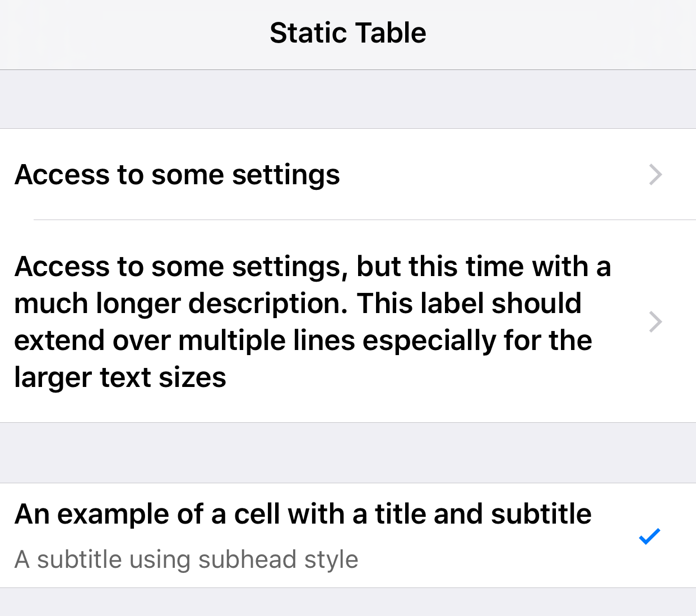Open "Access to some settings"
The width and height of the screenshot is (696, 616).
tap(177, 175)
